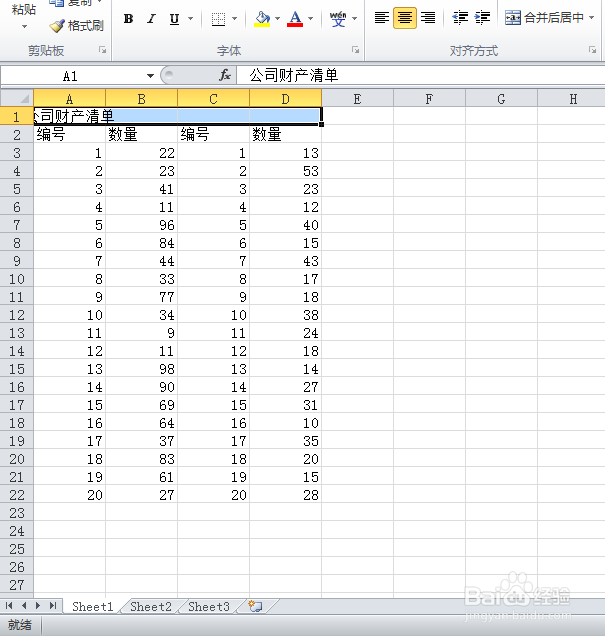This screenshot has height=636, width=605.
Task: Select cell B2 containing 数量
Action: click(142, 134)
